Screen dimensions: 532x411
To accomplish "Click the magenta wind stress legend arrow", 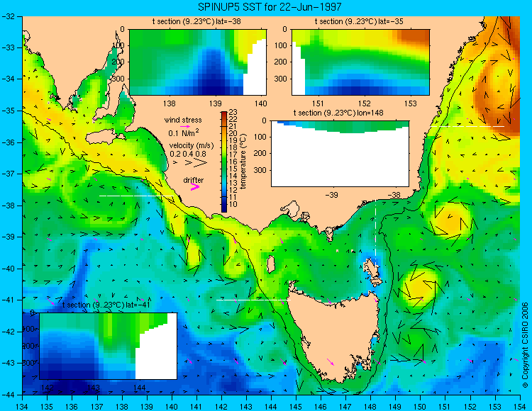I will pos(185,126).
